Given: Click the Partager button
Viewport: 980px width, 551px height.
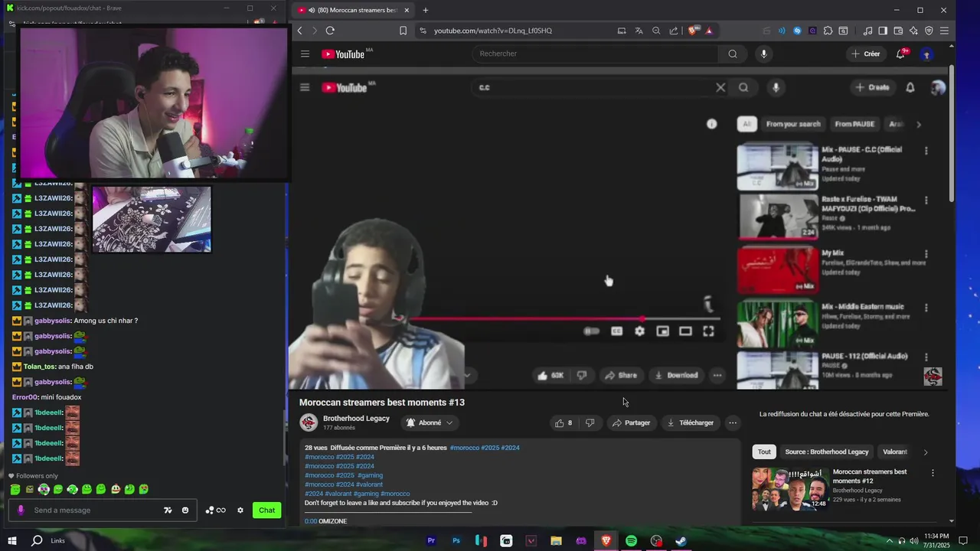Looking at the screenshot, I should [x=631, y=422].
